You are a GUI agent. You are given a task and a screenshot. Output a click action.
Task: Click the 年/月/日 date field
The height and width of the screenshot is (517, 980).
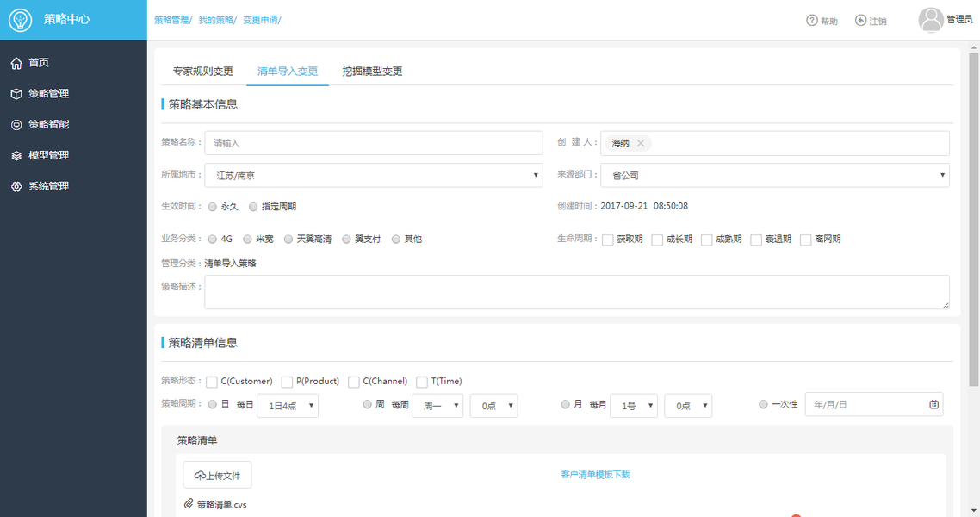click(874, 404)
